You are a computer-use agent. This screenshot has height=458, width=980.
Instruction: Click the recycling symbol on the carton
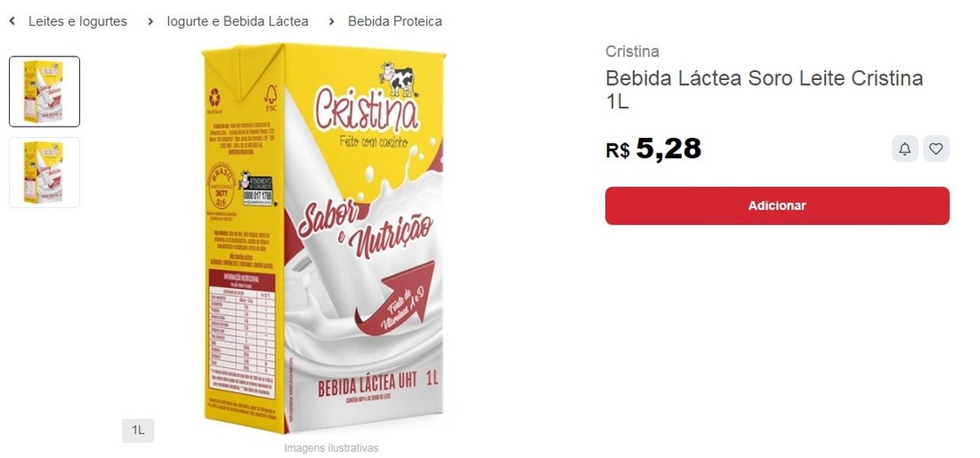point(215,95)
